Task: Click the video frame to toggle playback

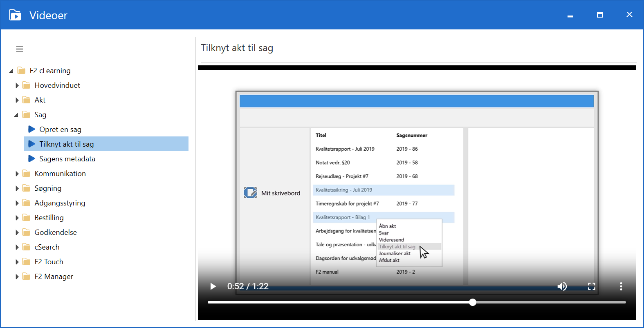Action: 416,172
